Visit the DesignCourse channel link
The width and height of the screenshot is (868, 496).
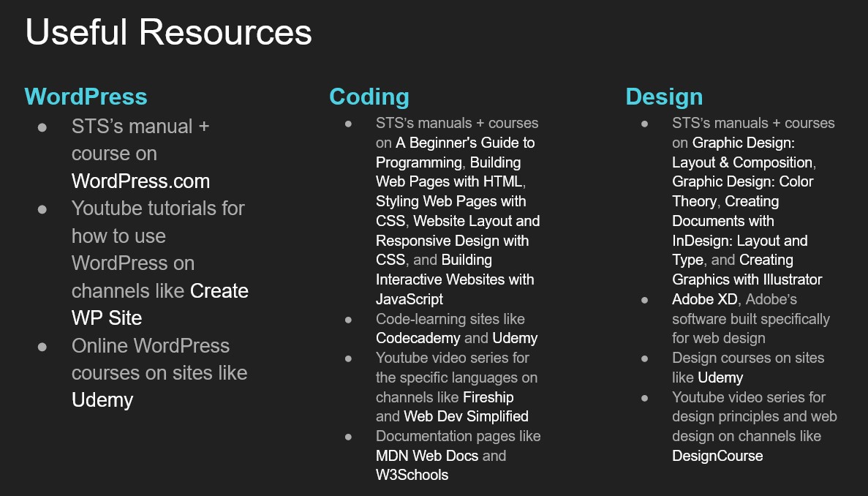[x=717, y=456]
